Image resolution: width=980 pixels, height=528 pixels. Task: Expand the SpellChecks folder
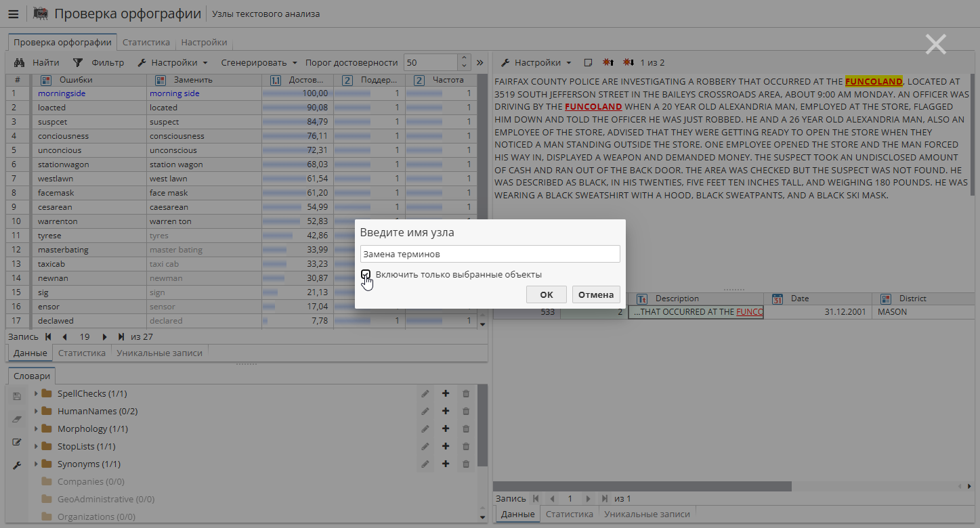tap(36, 393)
